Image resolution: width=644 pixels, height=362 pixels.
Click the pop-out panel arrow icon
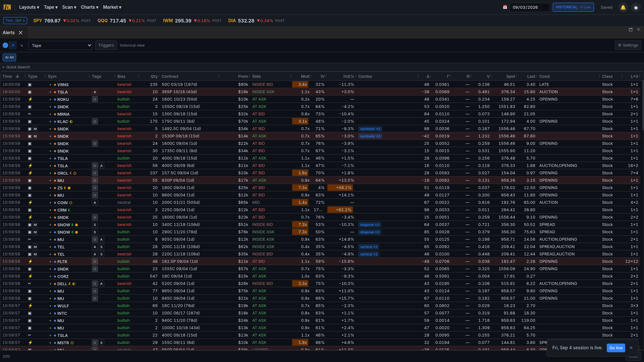point(639,30)
